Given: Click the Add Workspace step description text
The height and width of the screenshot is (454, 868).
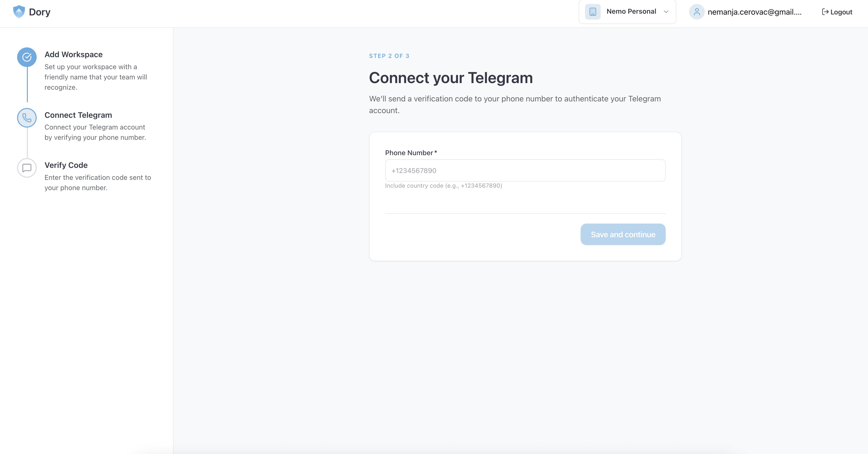Looking at the screenshot, I should tap(96, 77).
